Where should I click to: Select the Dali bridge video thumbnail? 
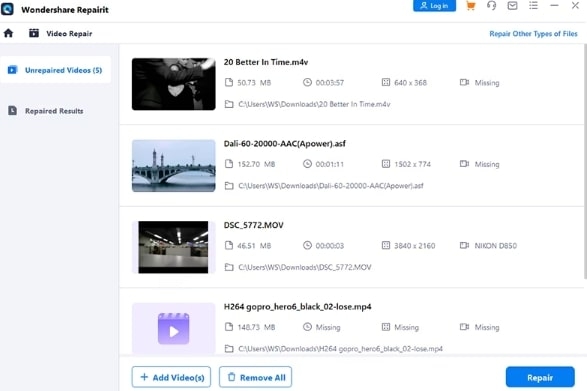174,166
